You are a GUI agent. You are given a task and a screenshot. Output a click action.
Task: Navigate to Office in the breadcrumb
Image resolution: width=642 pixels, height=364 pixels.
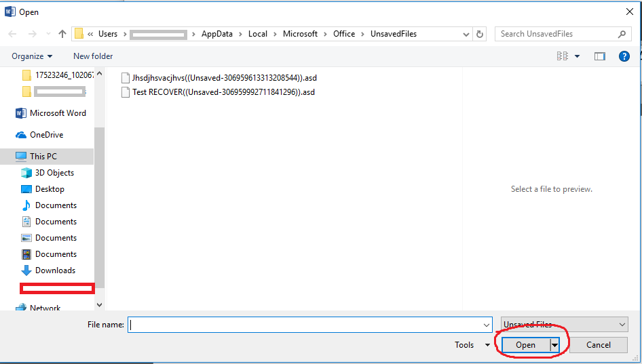344,34
